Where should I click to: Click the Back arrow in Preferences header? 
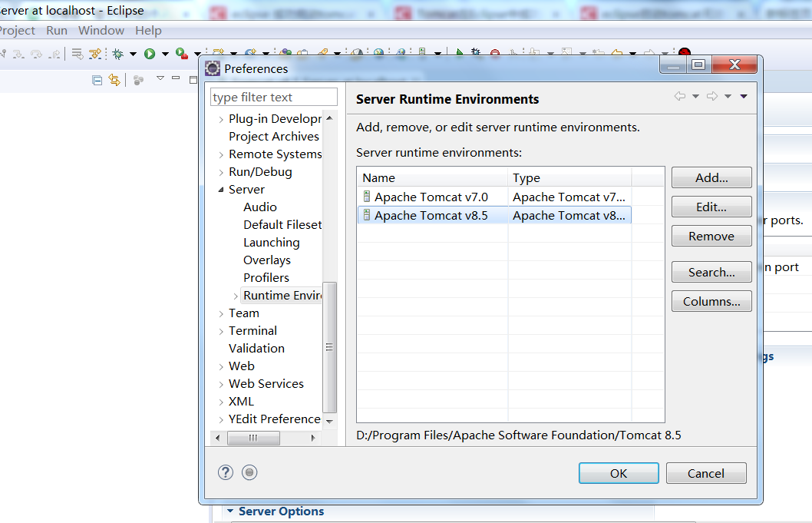(x=680, y=96)
